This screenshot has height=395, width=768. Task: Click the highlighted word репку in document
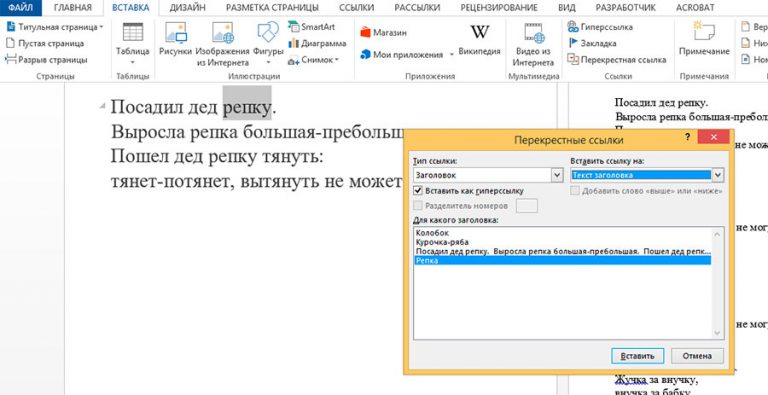coord(247,108)
